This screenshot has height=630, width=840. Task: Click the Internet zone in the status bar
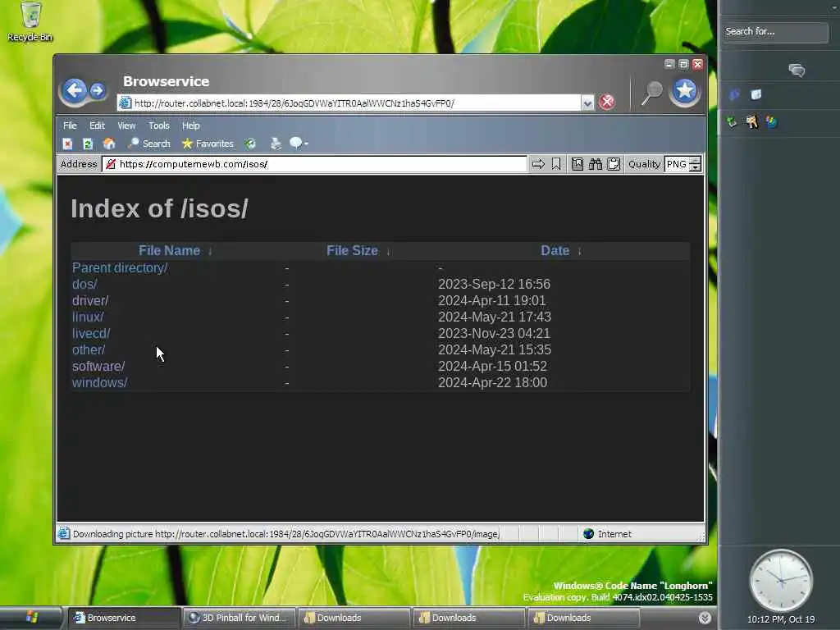click(608, 533)
